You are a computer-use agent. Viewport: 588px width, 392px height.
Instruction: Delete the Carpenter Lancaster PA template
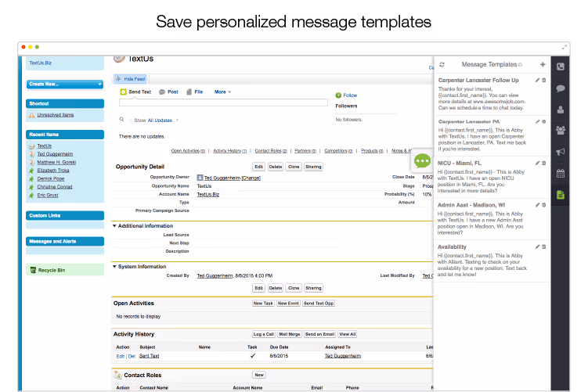(543, 122)
